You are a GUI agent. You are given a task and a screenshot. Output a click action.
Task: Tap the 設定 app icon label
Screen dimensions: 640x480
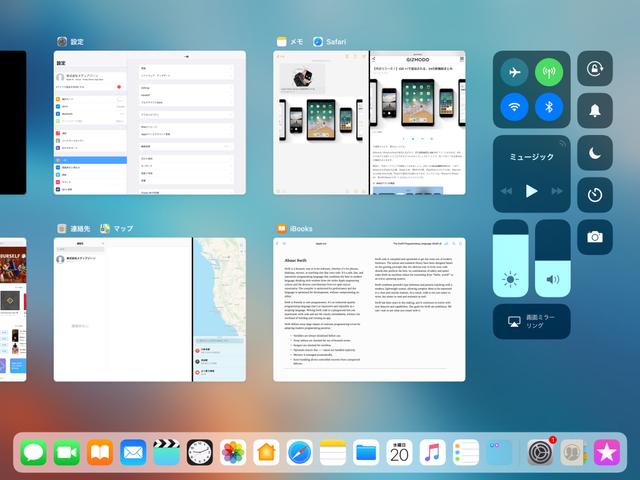71,42
